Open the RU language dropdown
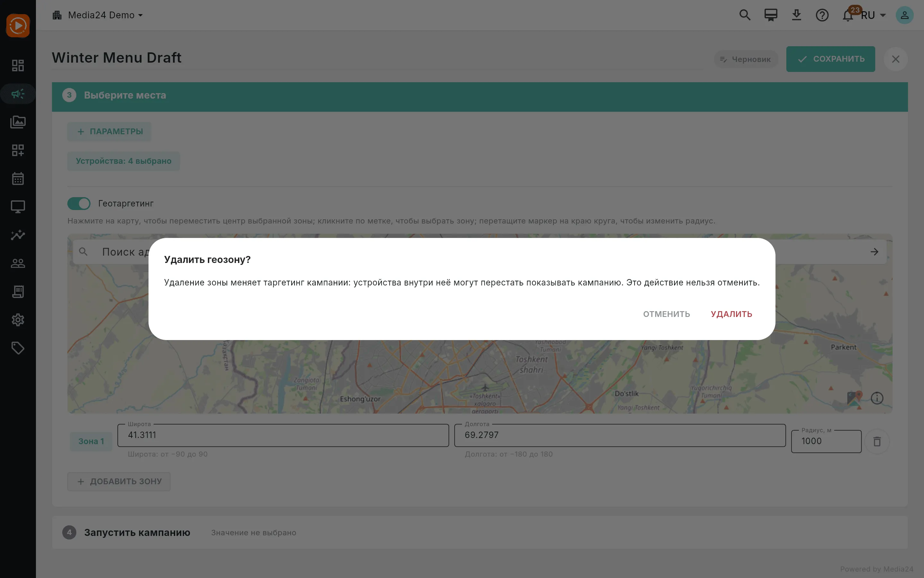The width and height of the screenshot is (924, 578). [x=874, y=15]
